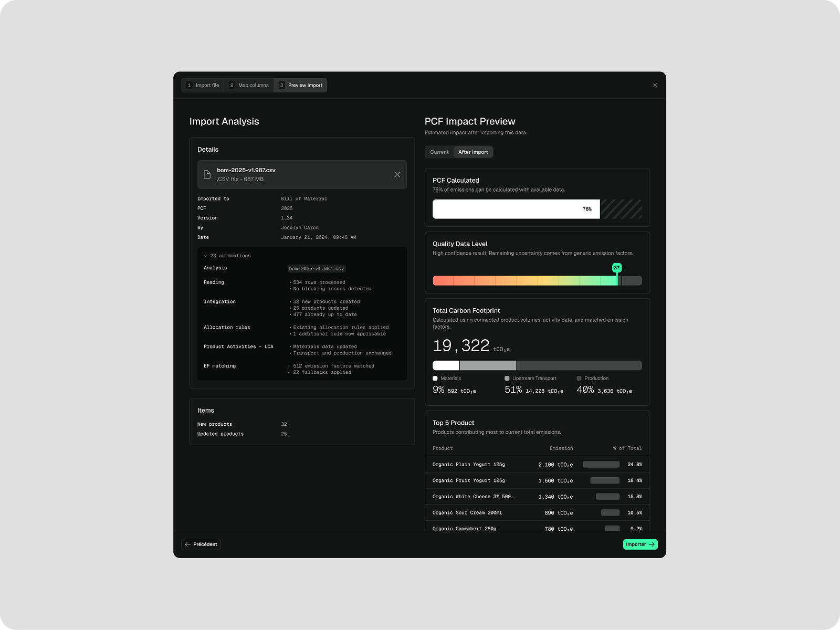The height and width of the screenshot is (630, 840).
Task: Close the import dialog with the X
Action: 655,85
